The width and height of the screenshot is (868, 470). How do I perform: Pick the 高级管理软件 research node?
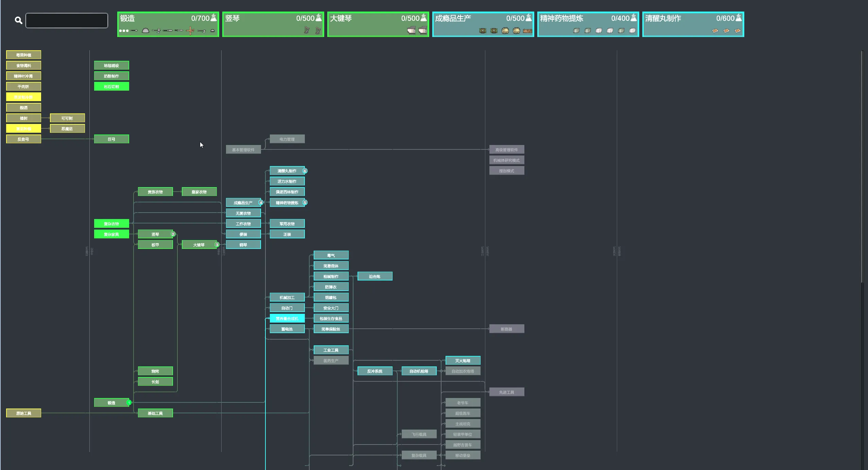click(506, 149)
